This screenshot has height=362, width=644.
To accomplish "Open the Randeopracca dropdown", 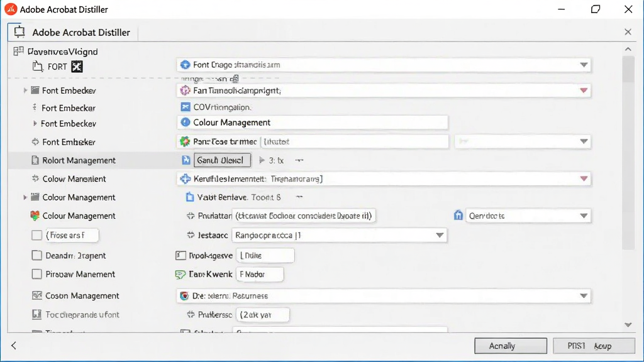I will pyautogui.click(x=339, y=235).
